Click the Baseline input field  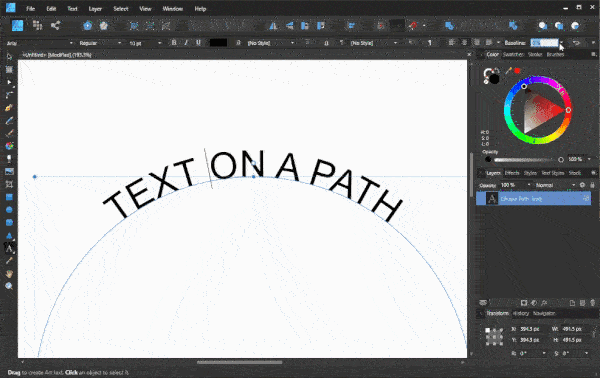pos(544,43)
